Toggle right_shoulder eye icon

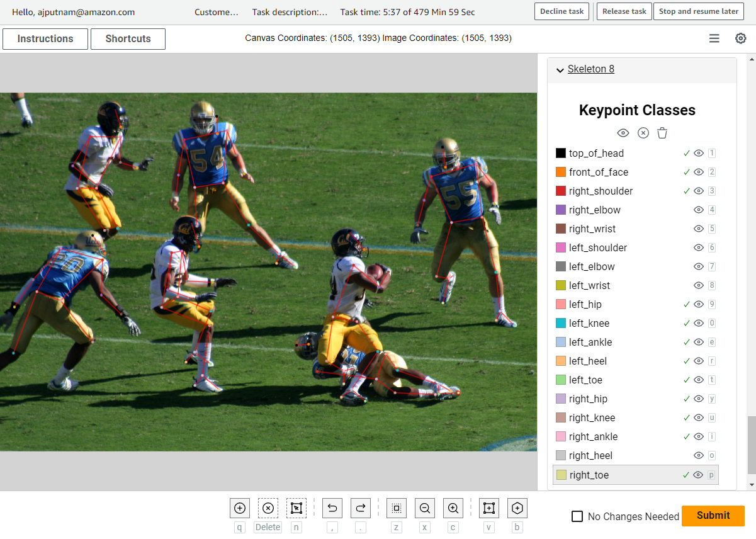698,191
